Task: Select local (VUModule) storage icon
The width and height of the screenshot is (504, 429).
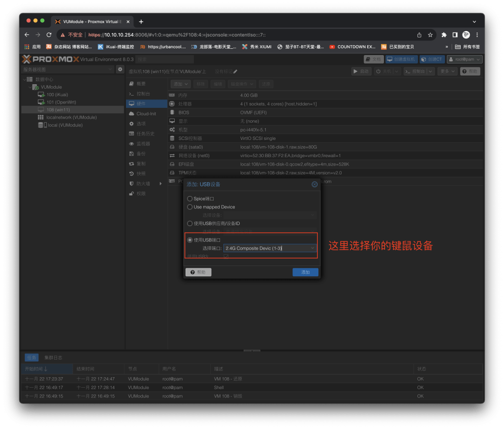Action: [x=41, y=125]
